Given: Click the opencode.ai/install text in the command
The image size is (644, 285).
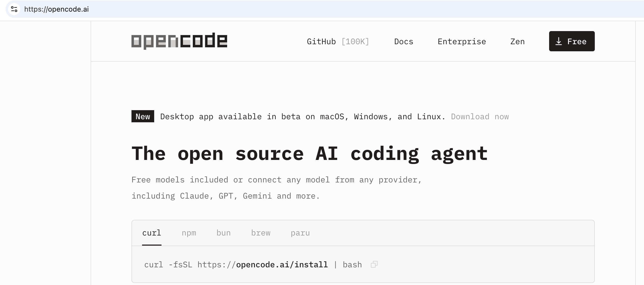Looking at the screenshot, I should click(282, 265).
